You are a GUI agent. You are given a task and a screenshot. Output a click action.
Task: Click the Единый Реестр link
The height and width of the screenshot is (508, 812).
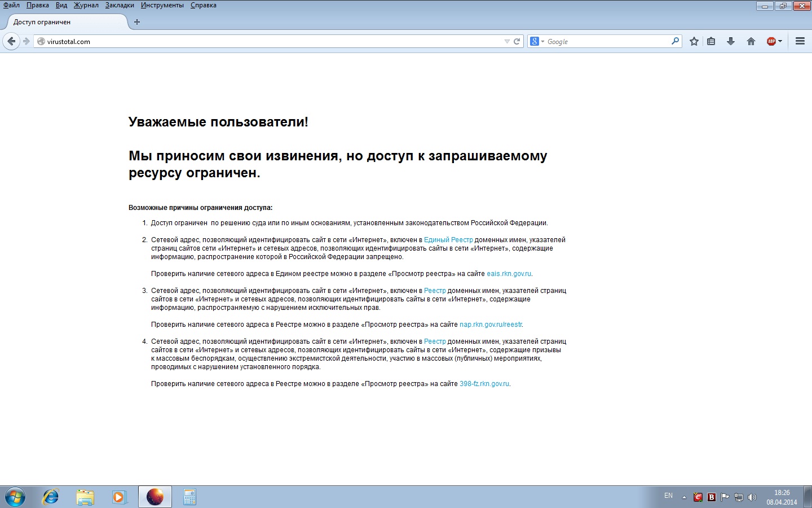click(448, 240)
